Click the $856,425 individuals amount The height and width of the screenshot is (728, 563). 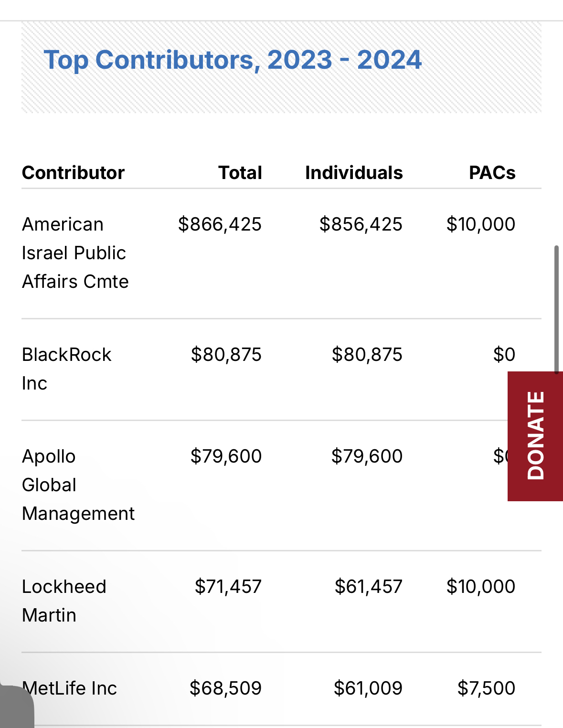point(361,224)
